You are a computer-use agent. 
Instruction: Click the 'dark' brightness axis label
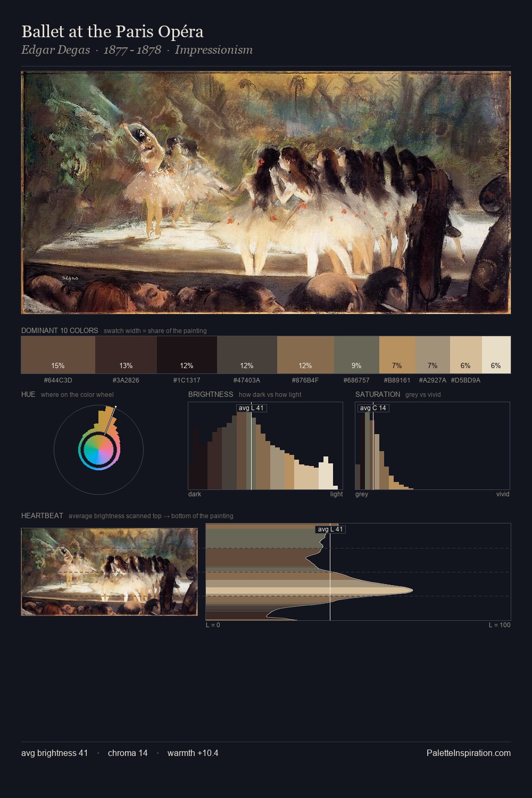195,494
